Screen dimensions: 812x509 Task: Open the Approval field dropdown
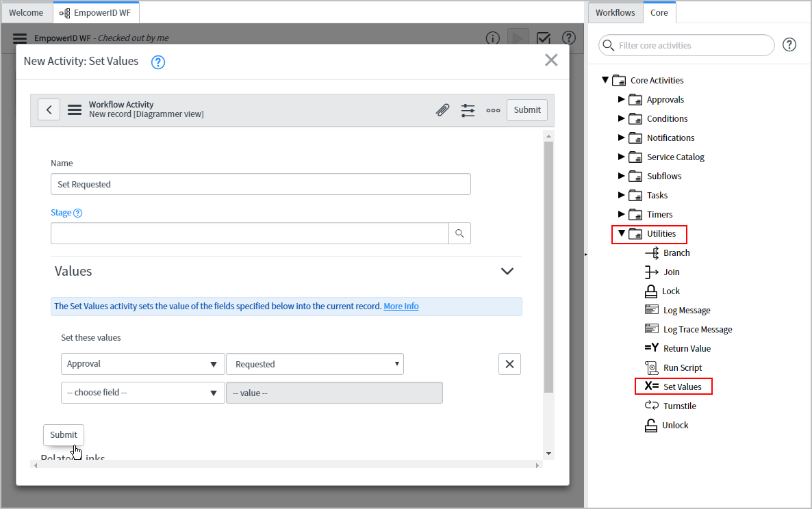tap(142, 364)
